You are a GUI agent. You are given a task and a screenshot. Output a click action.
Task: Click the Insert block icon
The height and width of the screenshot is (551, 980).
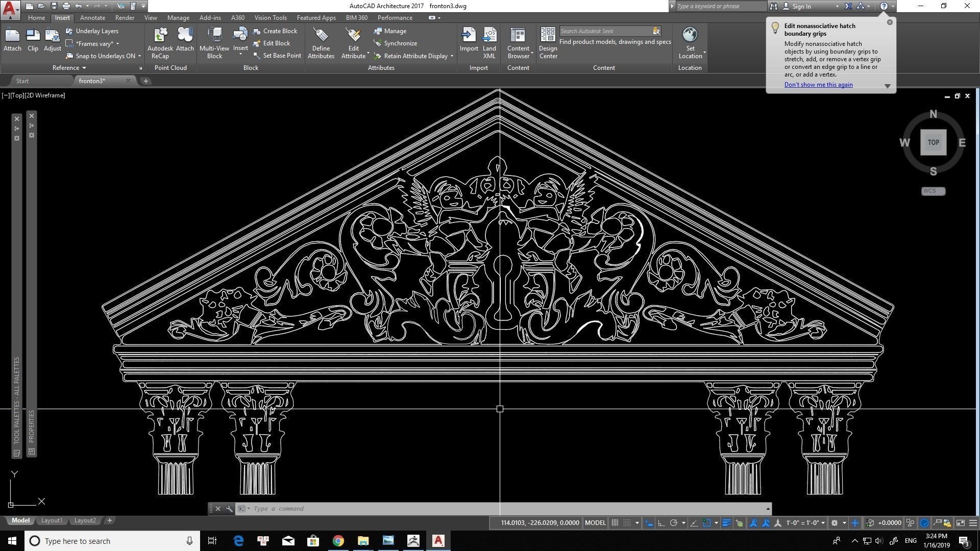240,36
